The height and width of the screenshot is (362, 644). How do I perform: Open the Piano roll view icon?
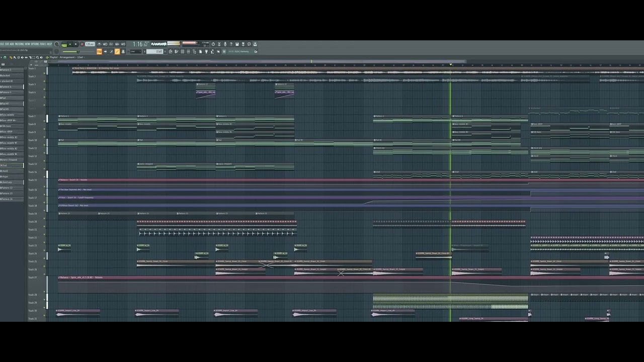click(x=177, y=51)
